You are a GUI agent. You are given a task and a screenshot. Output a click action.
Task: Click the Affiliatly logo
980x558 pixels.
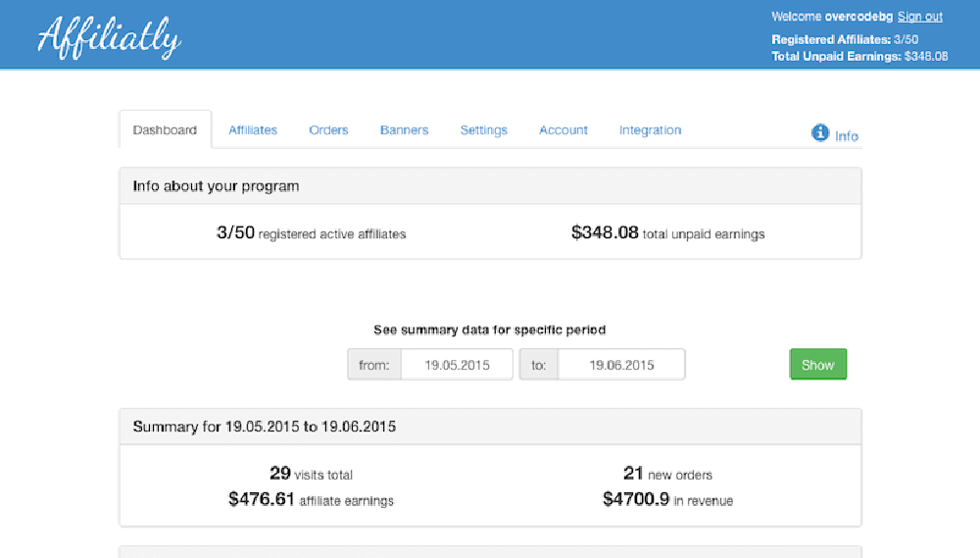pos(110,37)
